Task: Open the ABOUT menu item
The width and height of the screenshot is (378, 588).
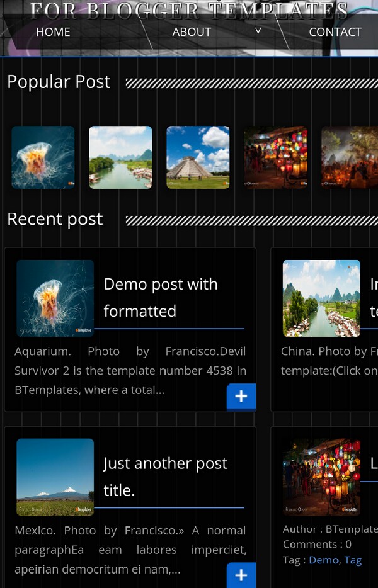Action: tap(192, 32)
